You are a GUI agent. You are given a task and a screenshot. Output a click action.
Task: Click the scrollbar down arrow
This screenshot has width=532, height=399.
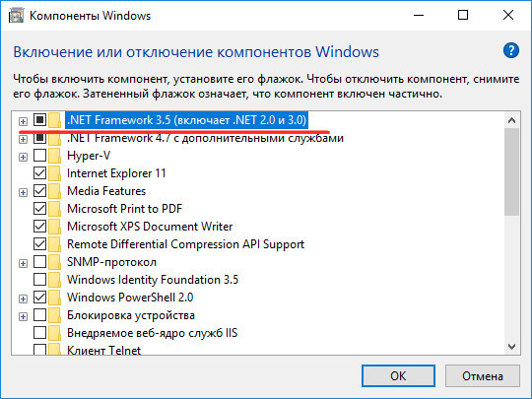click(511, 347)
